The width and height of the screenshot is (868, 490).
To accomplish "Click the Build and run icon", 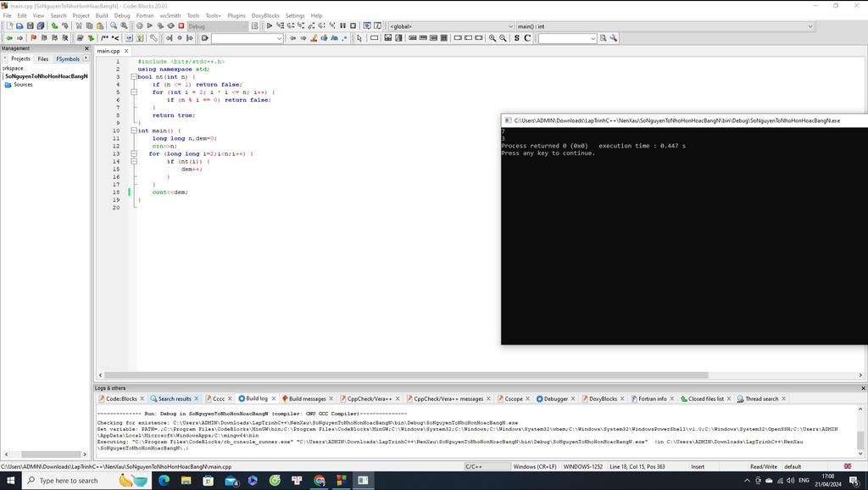I will [x=160, y=26].
